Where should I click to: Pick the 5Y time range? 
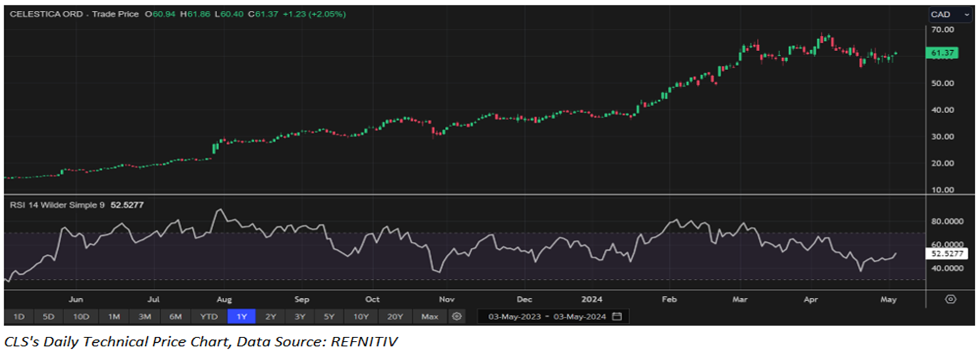(x=328, y=316)
